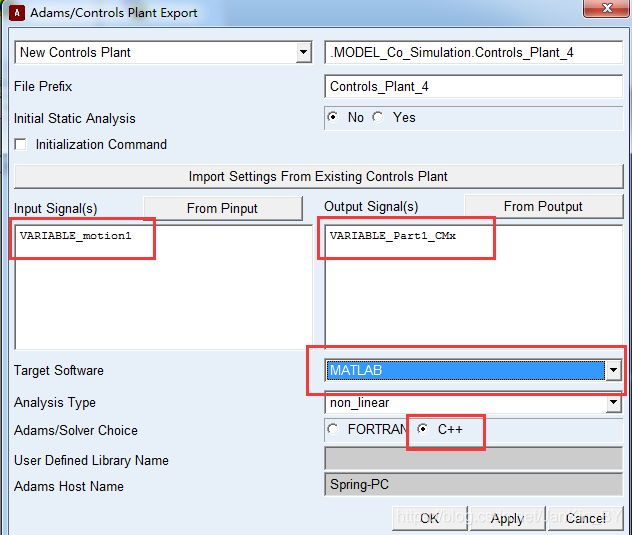This screenshot has width=632, height=535.
Task: Click Import Settings From Existing Controls Plant
Action: [318, 176]
